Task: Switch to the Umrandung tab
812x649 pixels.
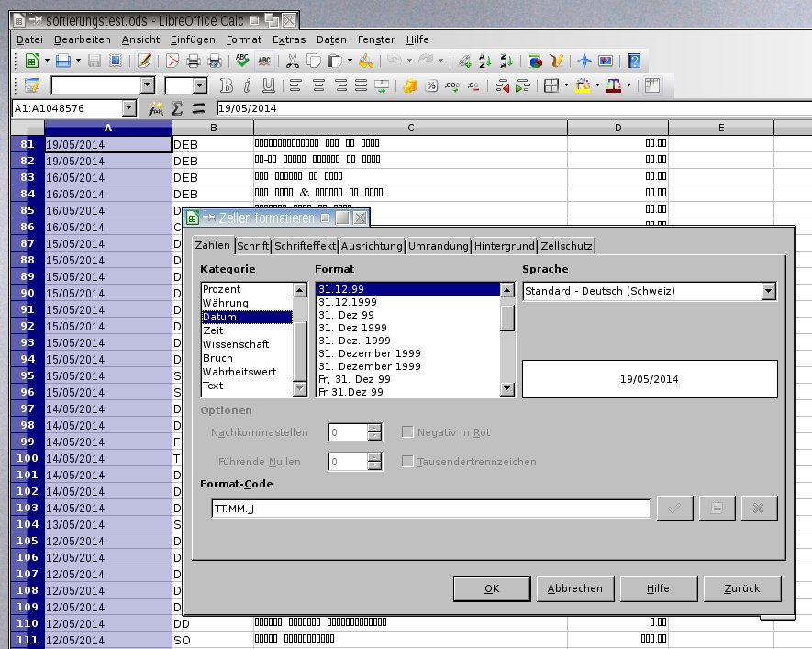Action: pos(438,246)
